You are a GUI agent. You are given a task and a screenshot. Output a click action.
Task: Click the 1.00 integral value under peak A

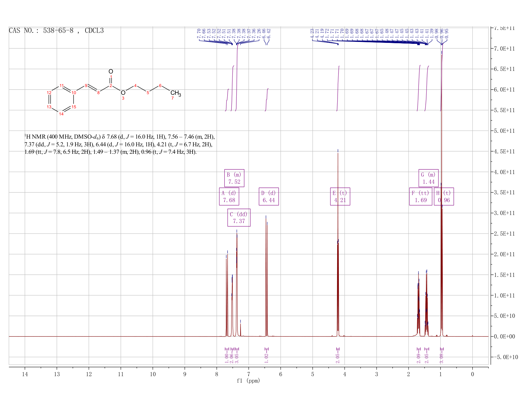(x=227, y=357)
